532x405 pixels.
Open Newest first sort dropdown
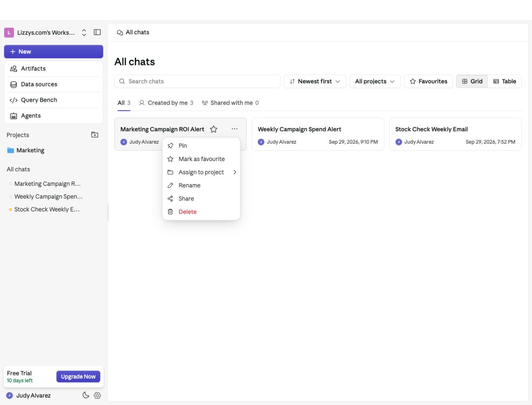[315, 81]
